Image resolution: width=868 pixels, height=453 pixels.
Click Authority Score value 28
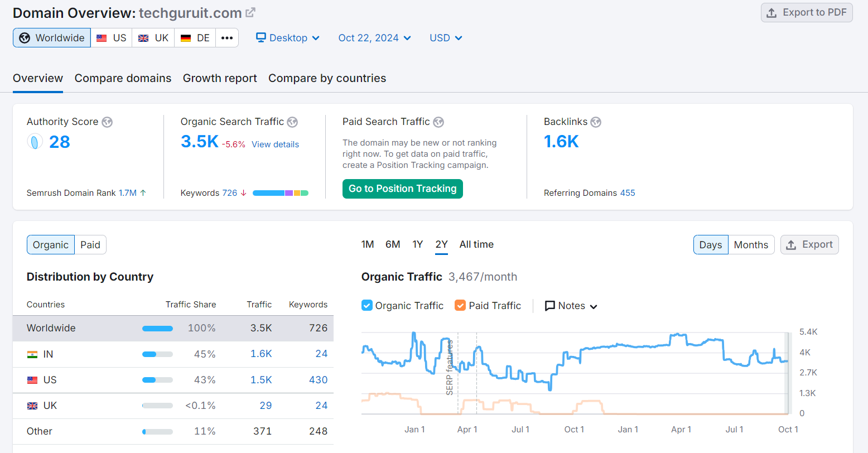tap(60, 142)
